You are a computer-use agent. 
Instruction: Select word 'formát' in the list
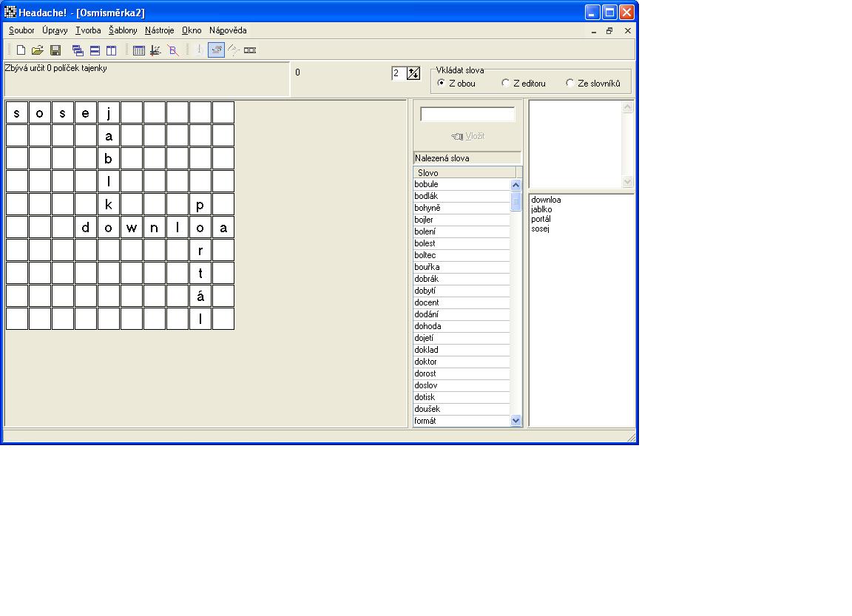tap(461, 421)
